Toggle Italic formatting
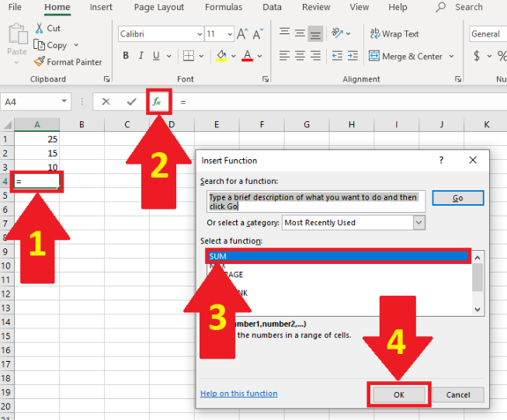Screen dimensions: 507x420 coord(141,56)
